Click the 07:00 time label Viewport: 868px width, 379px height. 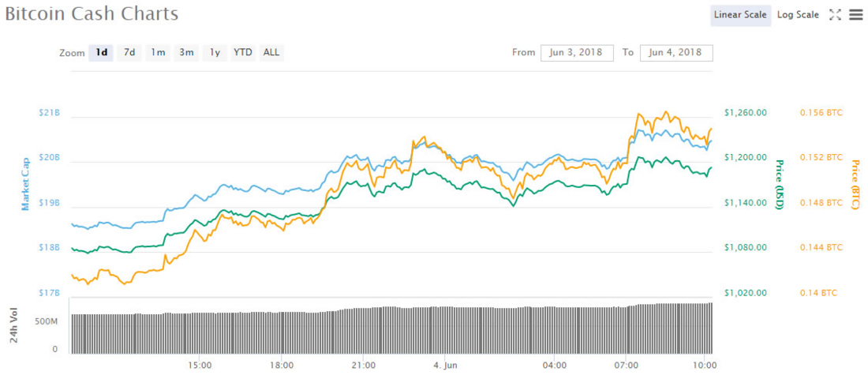[x=626, y=365]
